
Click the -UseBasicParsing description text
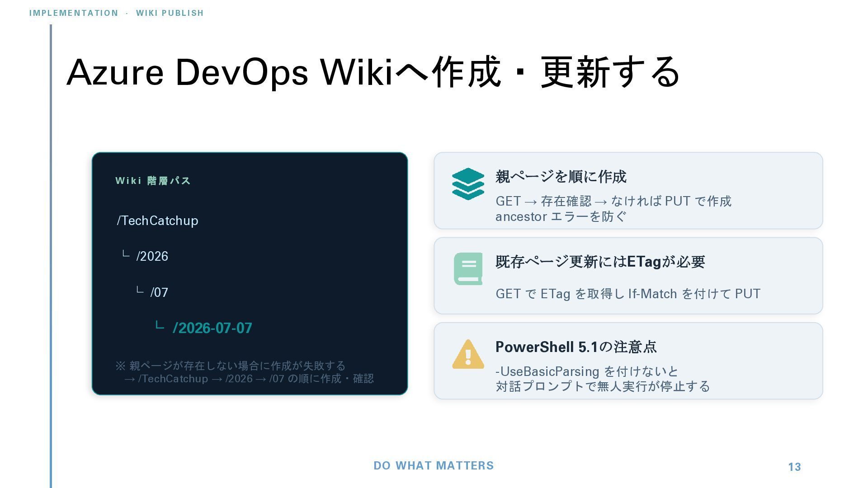(x=603, y=379)
